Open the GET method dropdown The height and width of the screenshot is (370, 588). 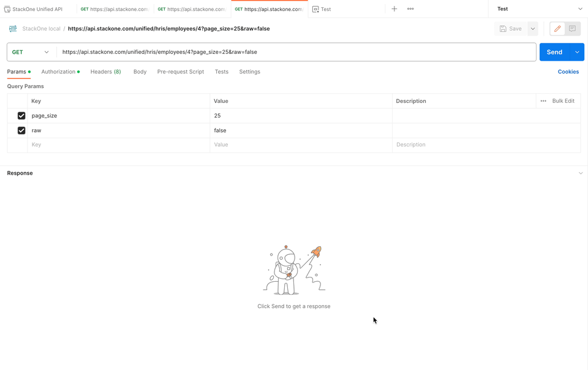pyautogui.click(x=31, y=52)
